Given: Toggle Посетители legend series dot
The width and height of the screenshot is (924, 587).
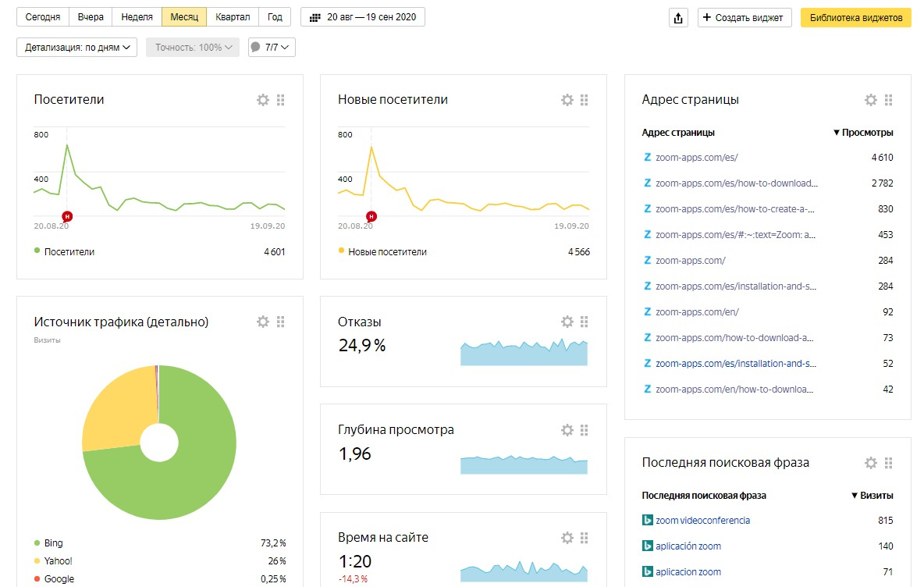Looking at the screenshot, I should [37, 251].
